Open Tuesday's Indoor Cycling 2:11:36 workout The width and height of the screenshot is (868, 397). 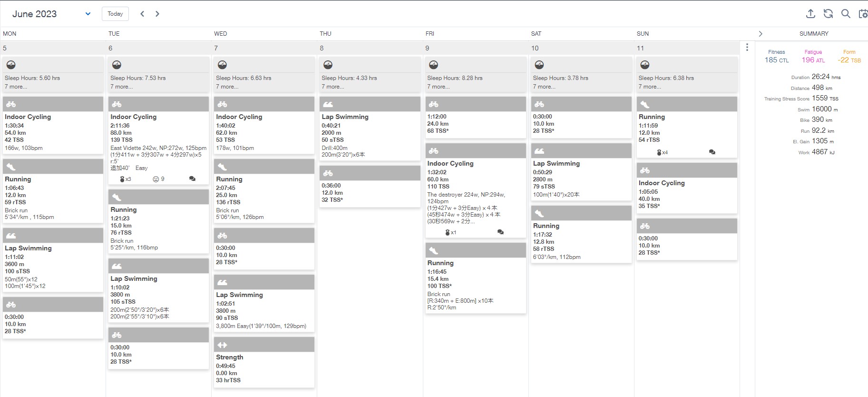click(158, 140)
